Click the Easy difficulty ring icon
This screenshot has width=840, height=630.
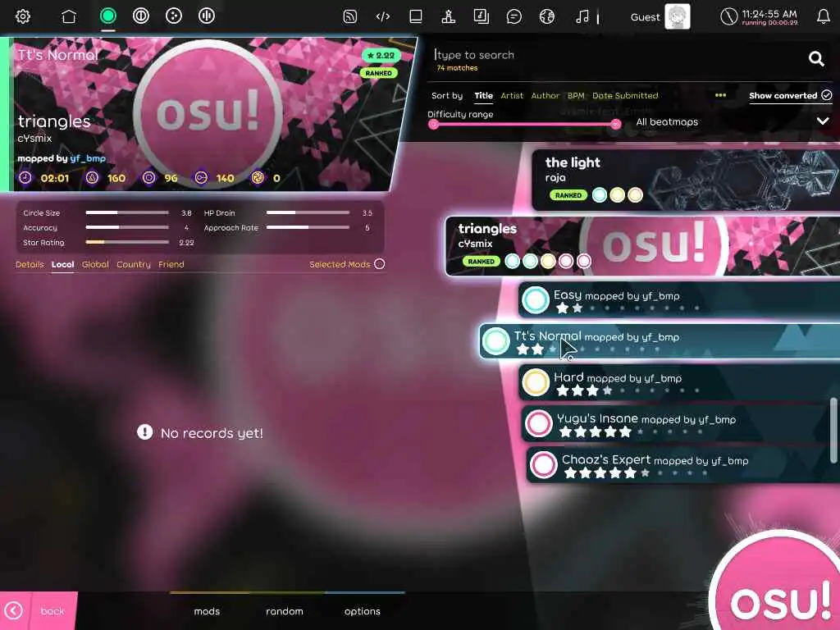pos(536,300)
